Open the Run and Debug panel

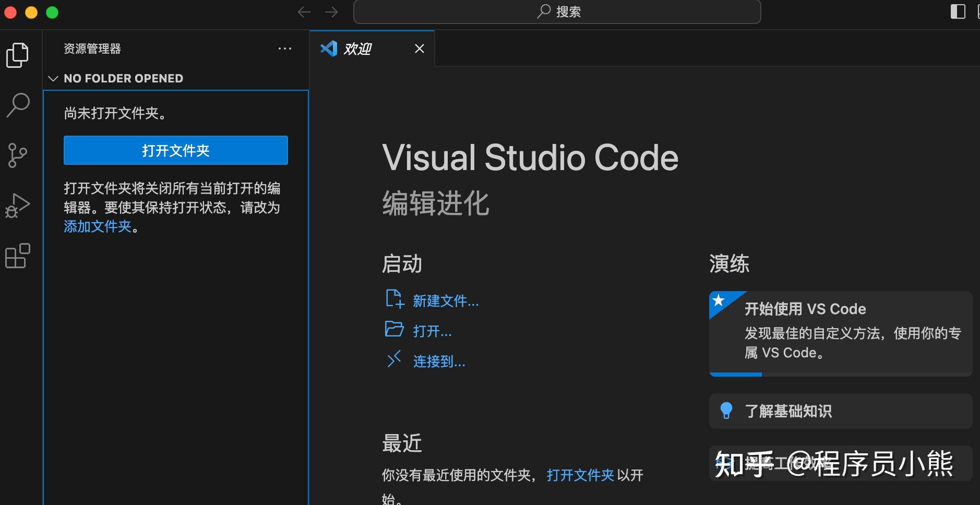coord(17,205)
